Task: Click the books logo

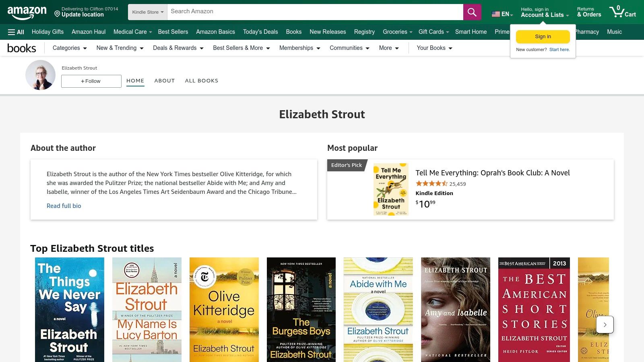Action: click(22, 48)
